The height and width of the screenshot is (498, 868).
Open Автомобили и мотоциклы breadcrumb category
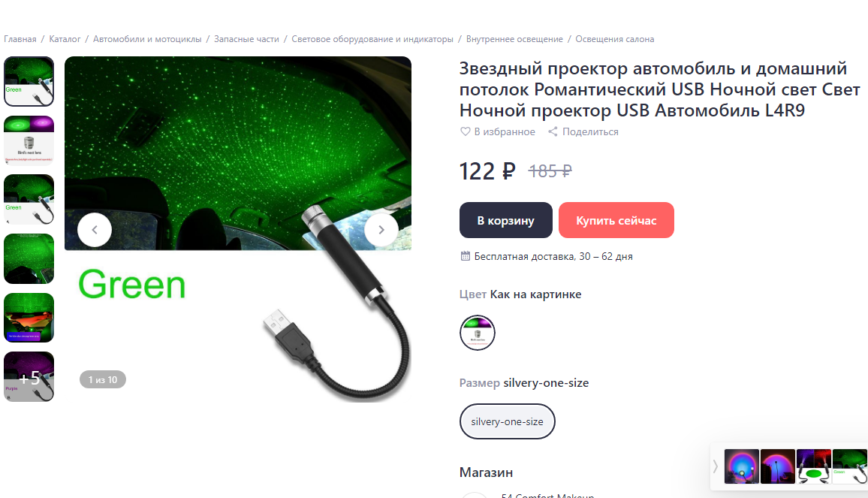tap(147, 39)
